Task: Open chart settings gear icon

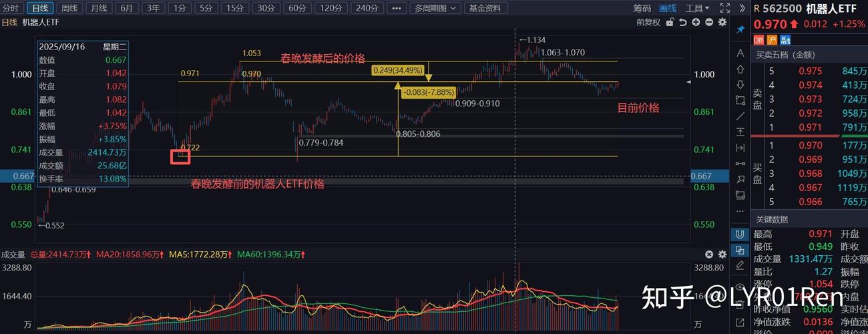Action: click(722, 22)
